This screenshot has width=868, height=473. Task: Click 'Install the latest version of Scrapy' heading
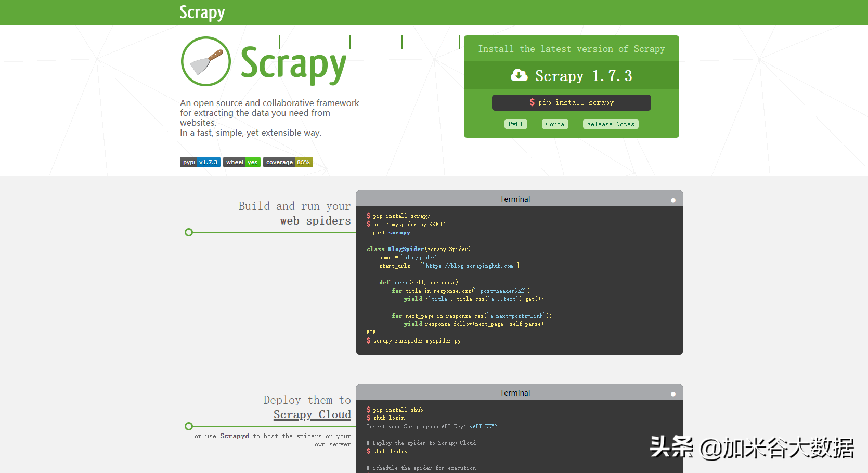[x=572, y=49]
